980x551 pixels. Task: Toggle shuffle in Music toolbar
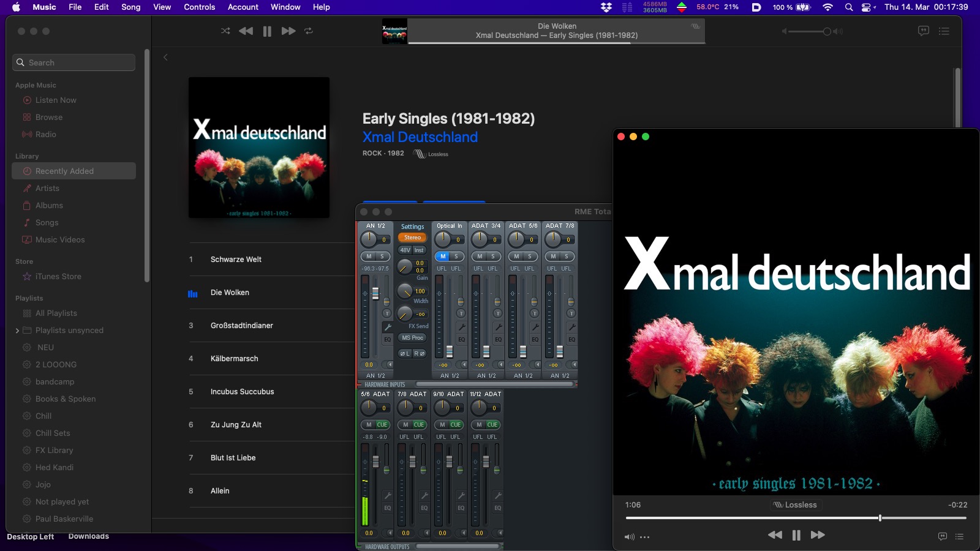tap(225, 31)
